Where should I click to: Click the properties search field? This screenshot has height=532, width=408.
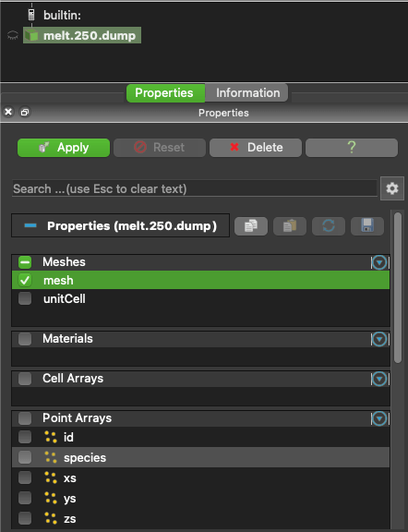[195, 188]
